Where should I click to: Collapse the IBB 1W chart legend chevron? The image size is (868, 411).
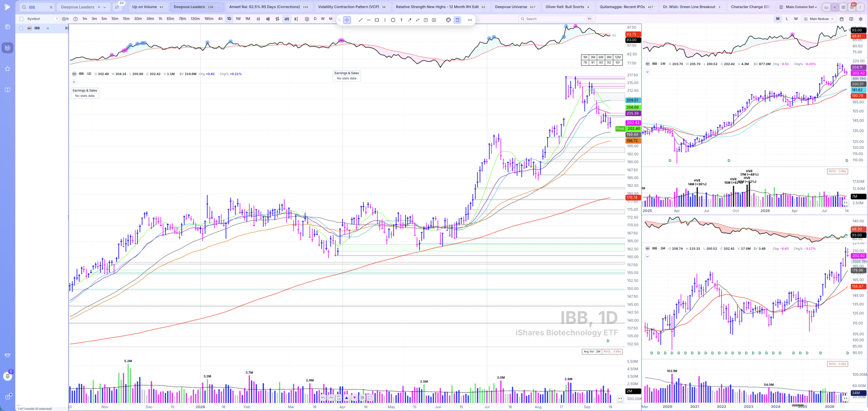coord(647,72)
